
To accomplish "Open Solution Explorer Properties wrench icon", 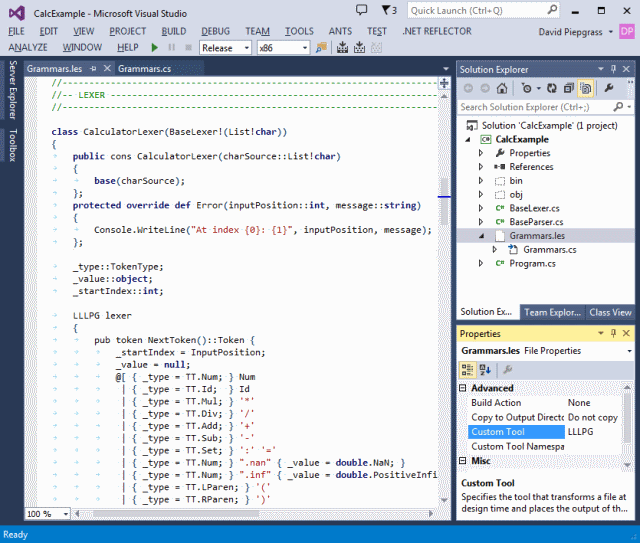I will pos(609,88).
